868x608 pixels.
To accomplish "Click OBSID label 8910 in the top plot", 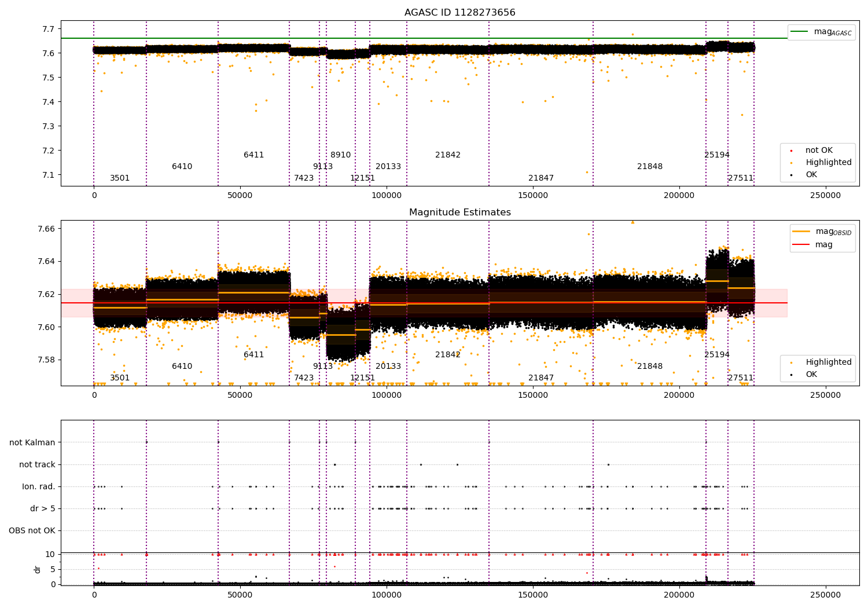I will pos(340,155).
